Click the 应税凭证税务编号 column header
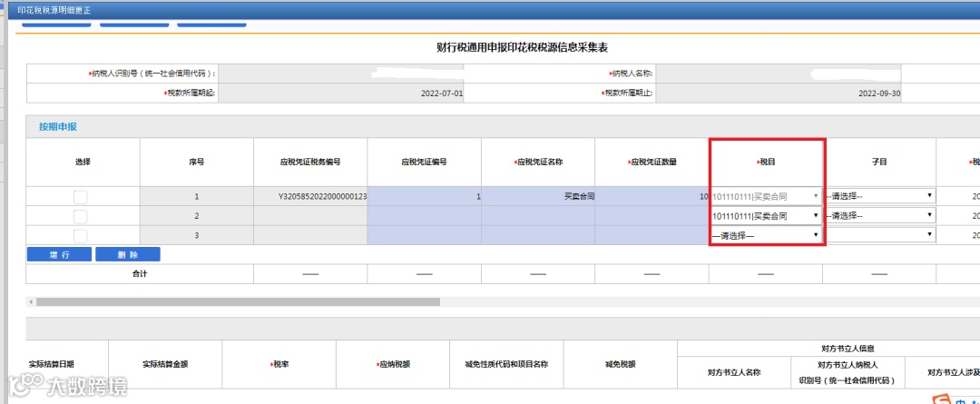Viewport: 980px width, 404px height. (x=310, y=162)
